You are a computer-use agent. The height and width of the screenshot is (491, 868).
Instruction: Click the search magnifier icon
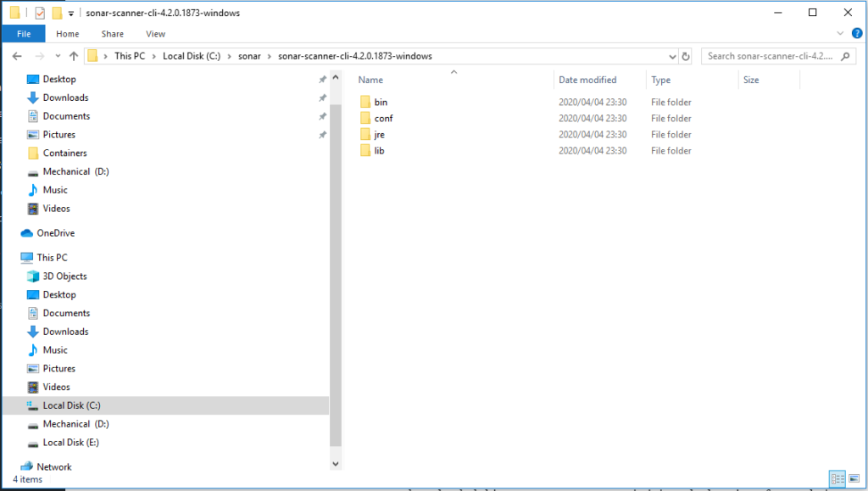(845, 56)
